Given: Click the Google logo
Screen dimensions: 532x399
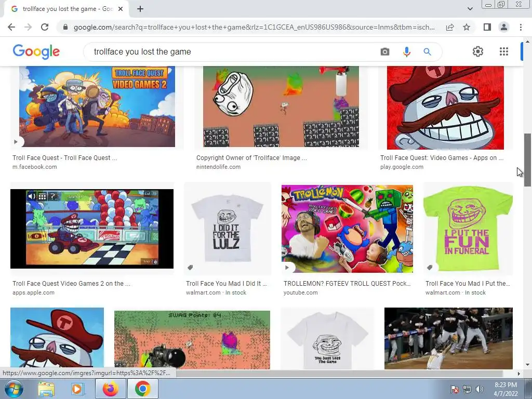Looking at the screenshot, I should click(x=36, y=51).
